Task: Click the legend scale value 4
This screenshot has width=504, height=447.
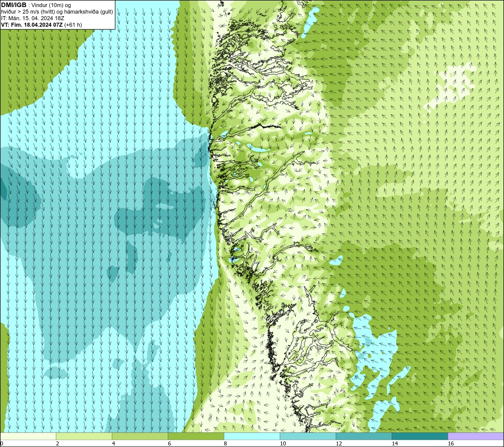Action: point(113,443)
